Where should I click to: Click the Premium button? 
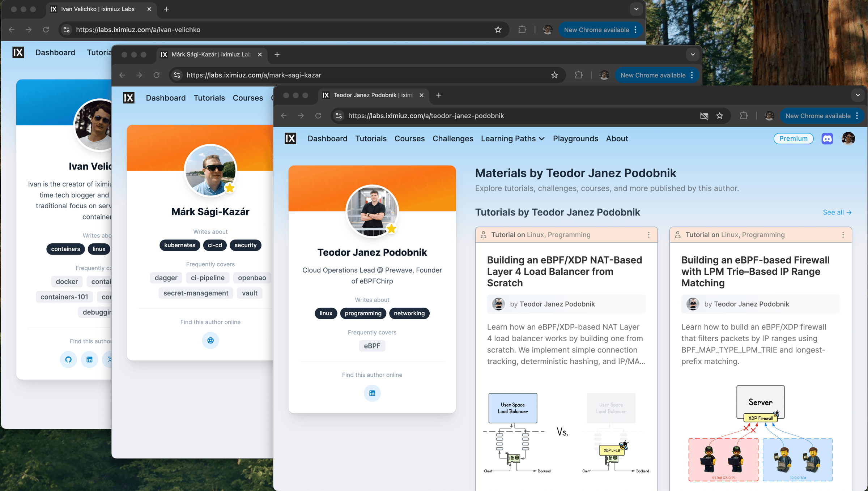(793, 138)
